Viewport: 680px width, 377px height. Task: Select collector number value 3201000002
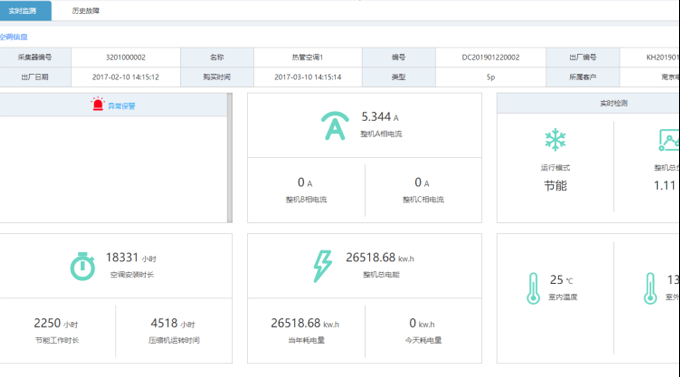[126, 57]
